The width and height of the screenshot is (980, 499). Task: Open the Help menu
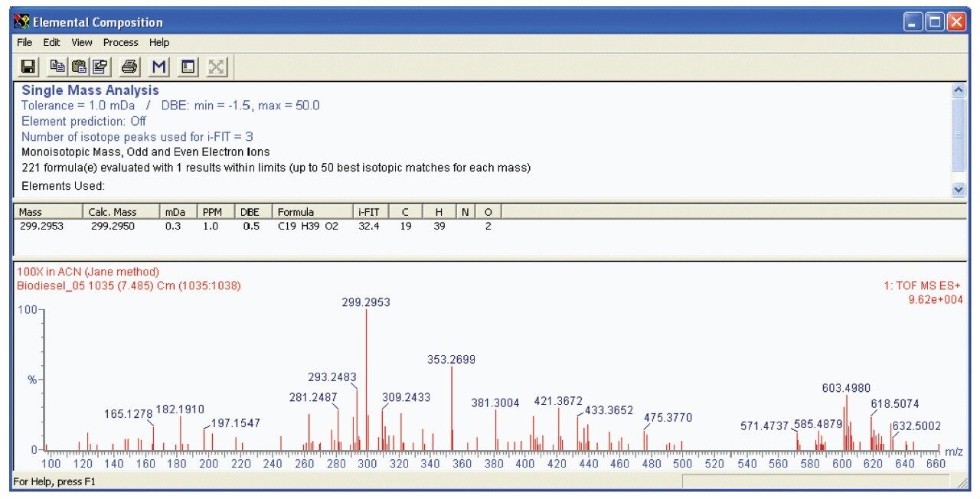click(159, 43)
